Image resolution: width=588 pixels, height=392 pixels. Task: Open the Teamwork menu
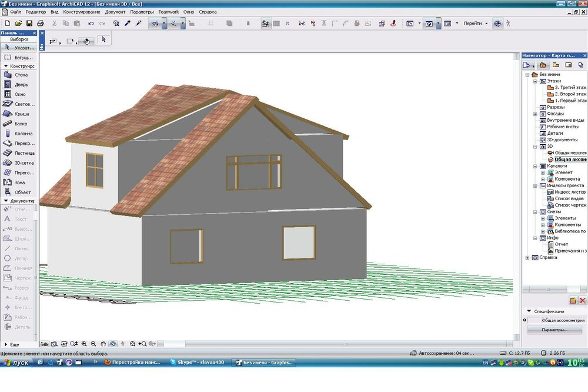click(x=168, y=12)
